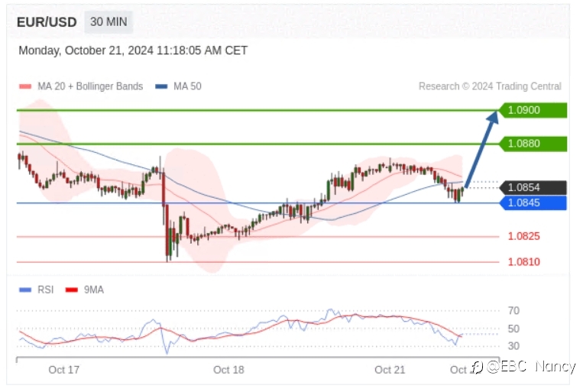Click the 30 MIN timeframe badge
Image resolution: width=583 pixels, height=392 pixels.
(x=109, y=22)
